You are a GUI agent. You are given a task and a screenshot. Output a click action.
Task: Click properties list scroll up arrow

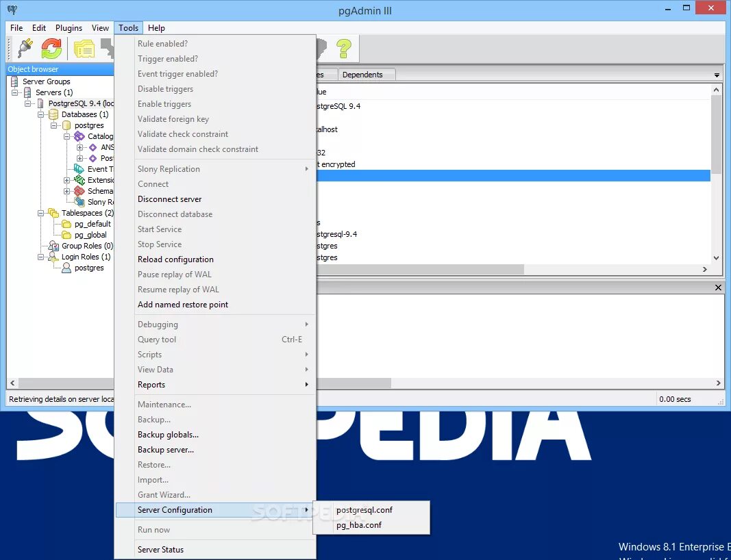click(x=716, y=90)
